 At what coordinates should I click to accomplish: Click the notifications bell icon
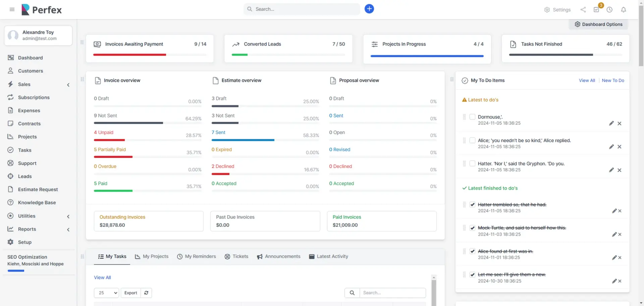tap(623, 10)
